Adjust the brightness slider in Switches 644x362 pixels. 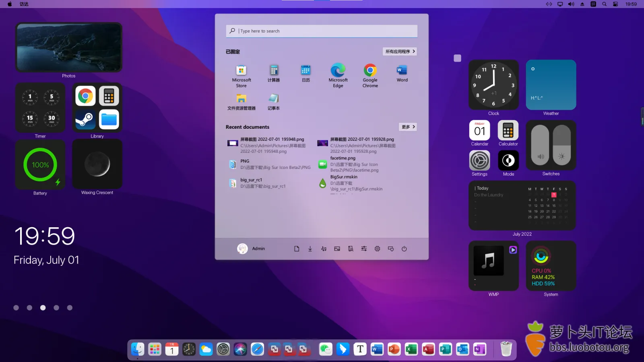[562, 145]
